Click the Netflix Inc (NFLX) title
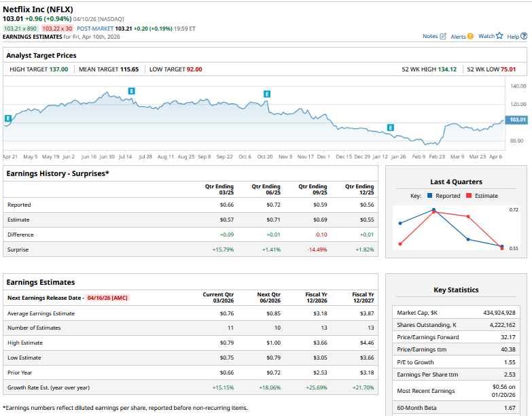 click(x=42, y=9)
